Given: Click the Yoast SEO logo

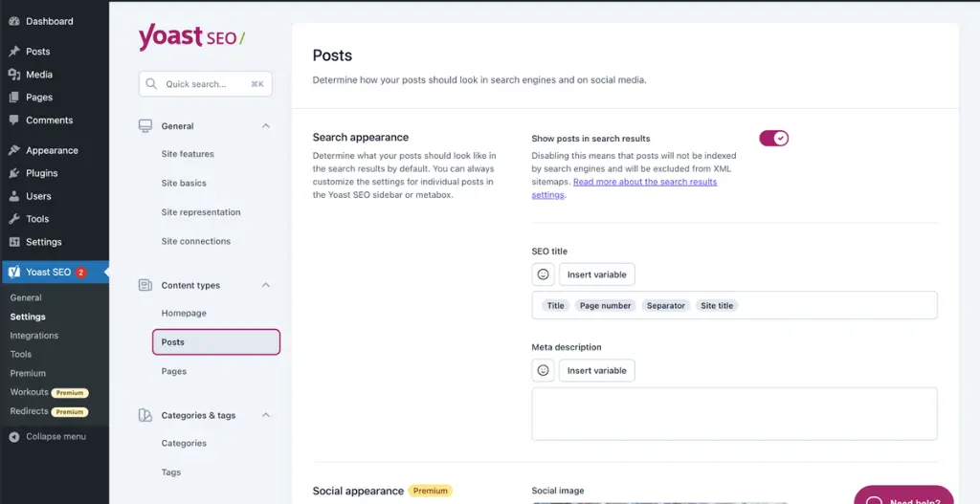Looking at the screenshot, I should [x=191, y=37].
